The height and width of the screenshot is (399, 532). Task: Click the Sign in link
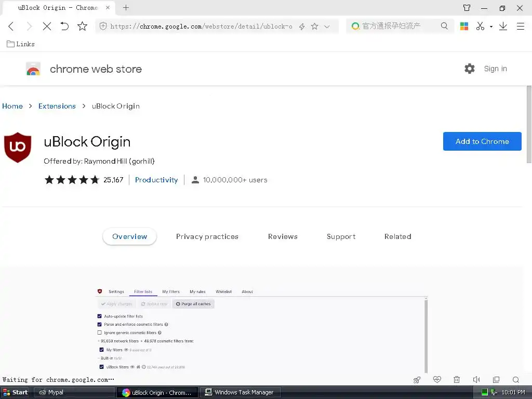(x=495, y=69)
